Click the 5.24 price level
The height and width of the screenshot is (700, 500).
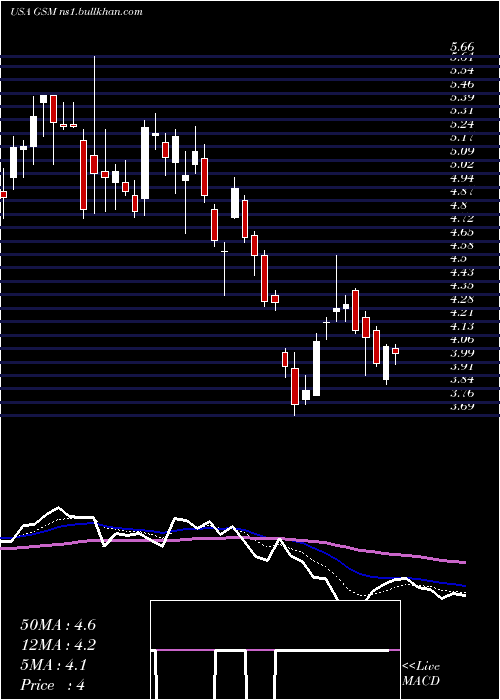click(462, 124)
